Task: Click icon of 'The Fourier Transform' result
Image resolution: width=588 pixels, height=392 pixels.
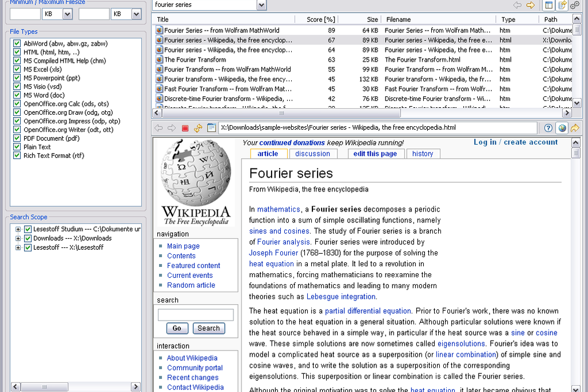Action: (159, 59)
